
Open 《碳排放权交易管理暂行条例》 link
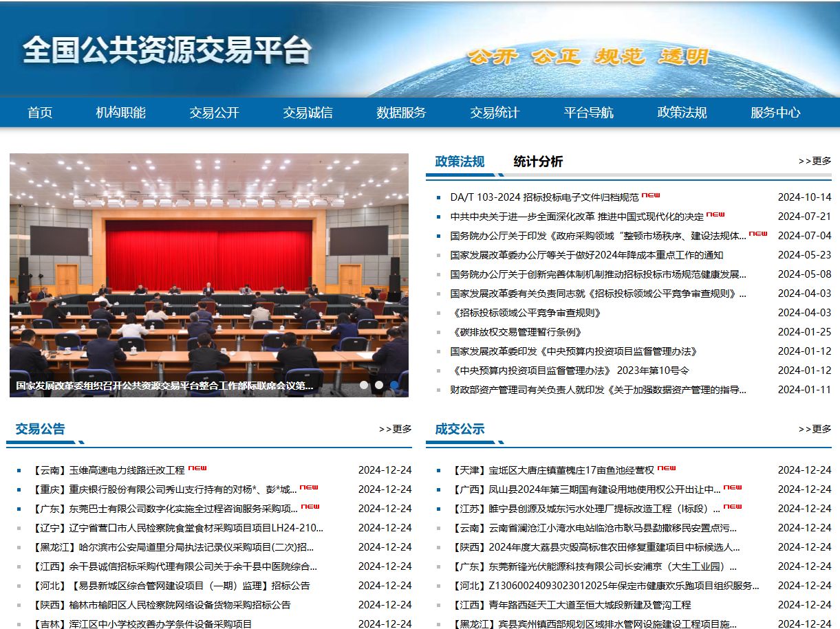point(517,332)
